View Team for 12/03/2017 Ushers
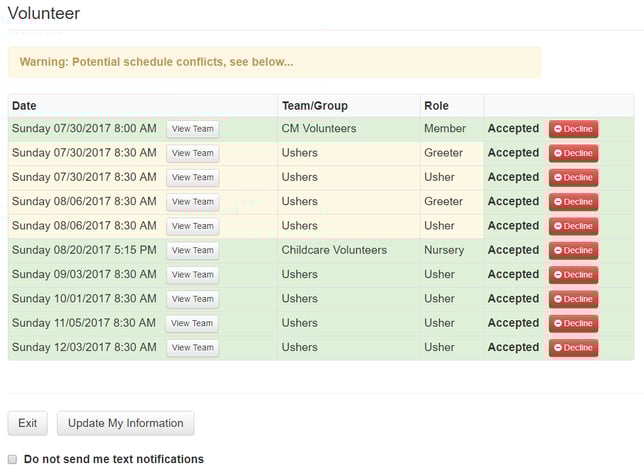The width and height of the screenshot is (644, 472). pos(193,348)
